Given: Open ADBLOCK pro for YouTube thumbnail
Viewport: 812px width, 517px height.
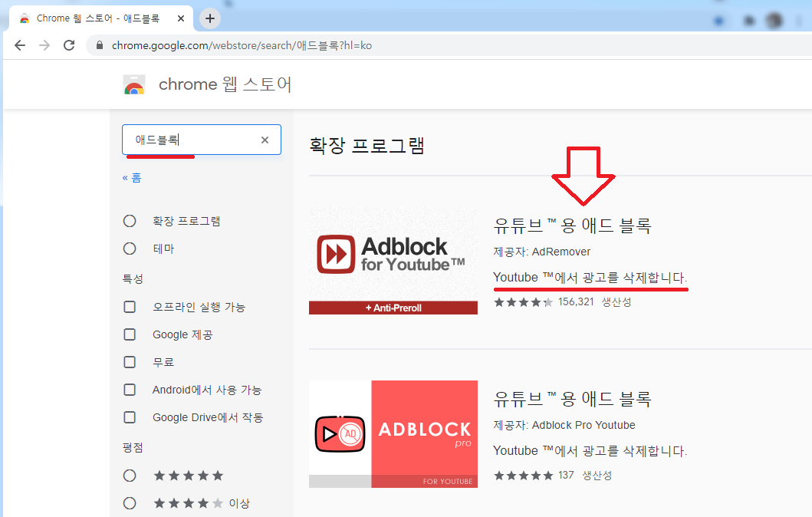Looking at the screenshot, I should pos(393,434).
